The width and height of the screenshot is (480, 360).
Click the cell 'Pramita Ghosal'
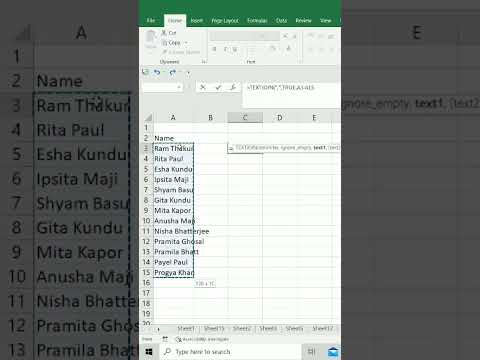(x=173, y=241)
